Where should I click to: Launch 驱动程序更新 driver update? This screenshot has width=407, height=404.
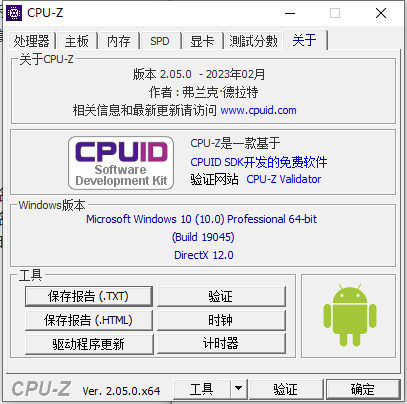point(89,344)
